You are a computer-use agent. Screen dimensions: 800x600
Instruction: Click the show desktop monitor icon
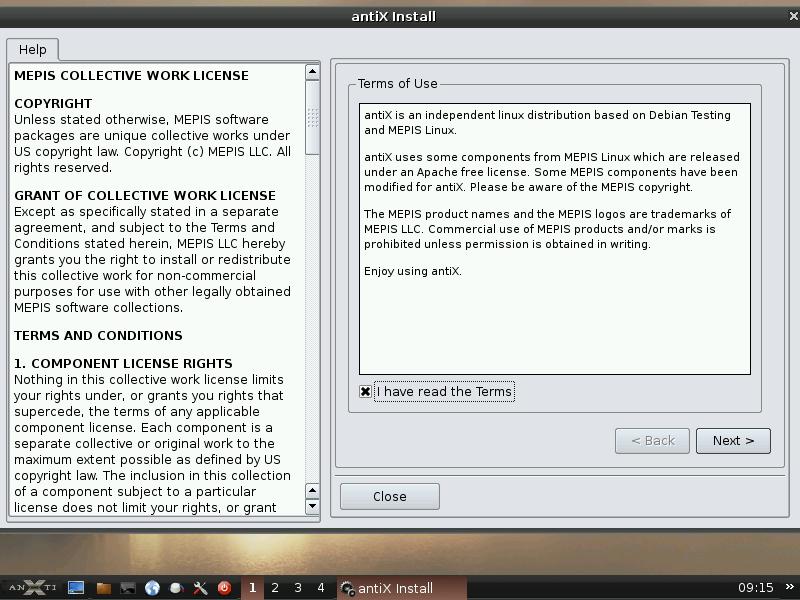coord(76,588)
